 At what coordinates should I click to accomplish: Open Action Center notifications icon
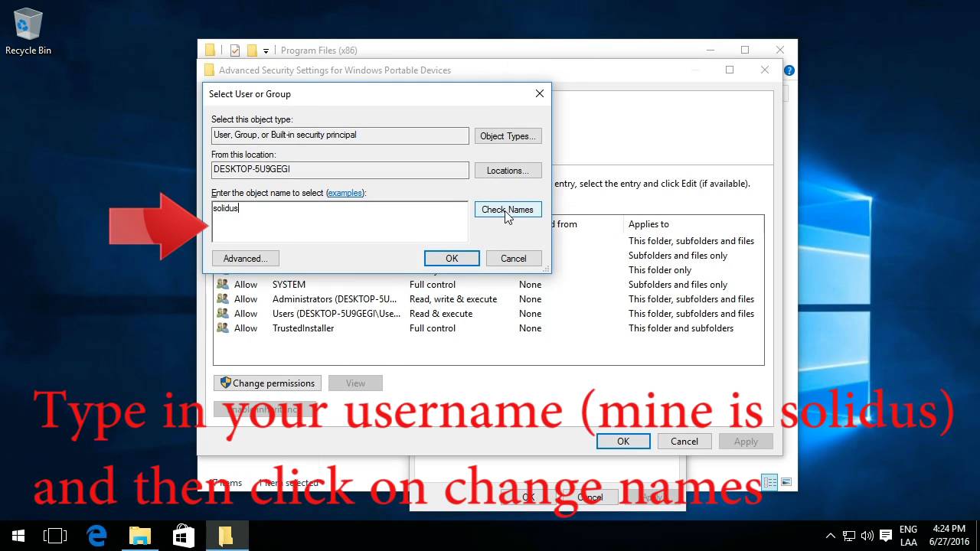886,536
